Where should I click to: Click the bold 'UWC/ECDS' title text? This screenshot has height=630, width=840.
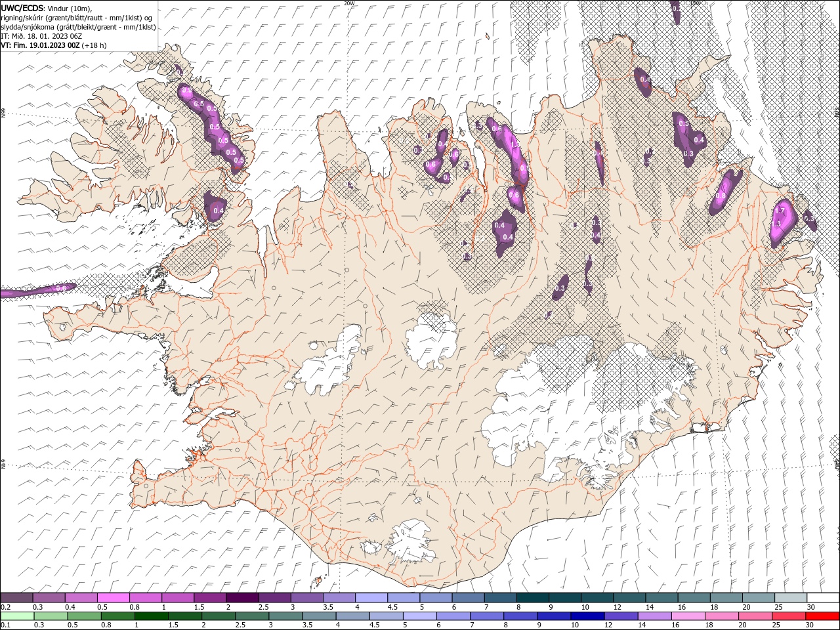[x=22, y=8]
